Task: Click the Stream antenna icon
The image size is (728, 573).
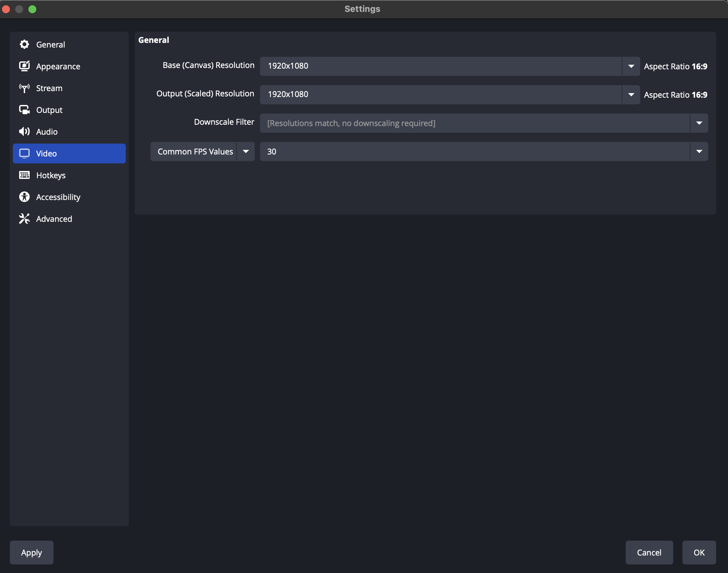Action: [24, 88]
